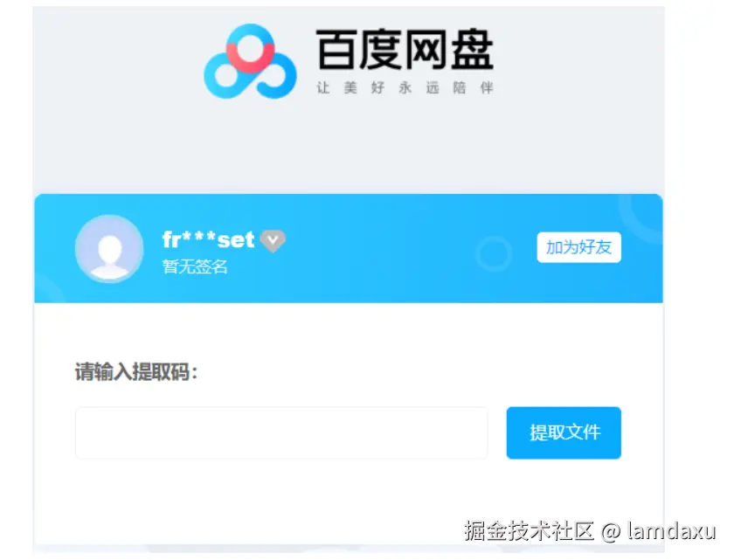Screen dimensions: 734x560
Task: Click the faint ring circle decoration in the blue banner
Action: [x=494, y=253]
